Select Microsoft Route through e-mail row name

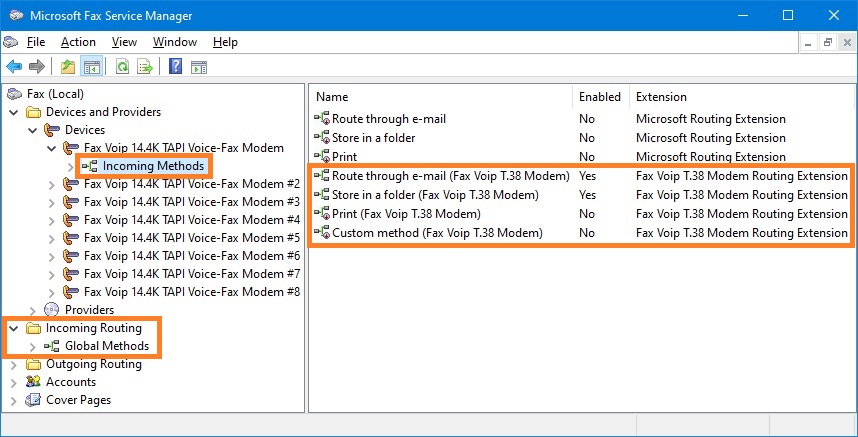pos(389,119)
